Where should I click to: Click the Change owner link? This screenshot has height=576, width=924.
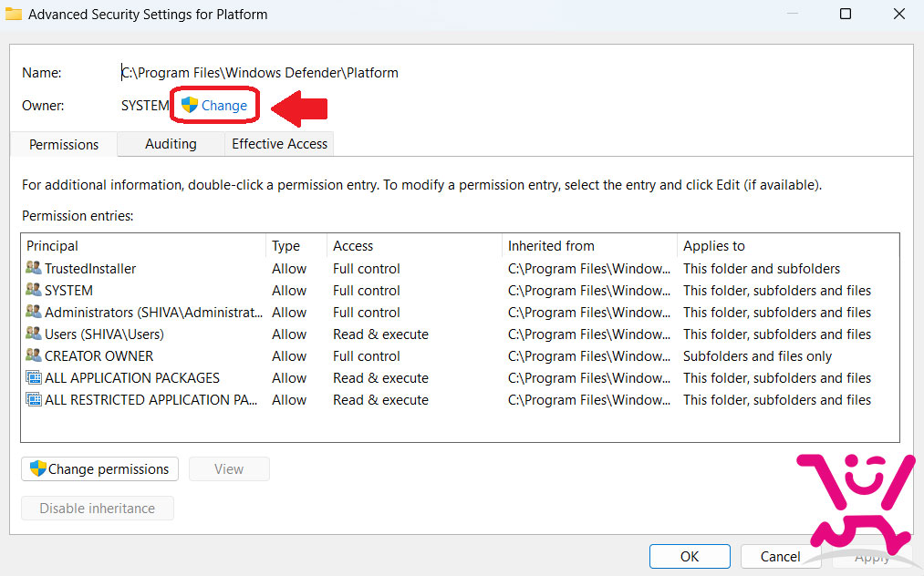223,106
